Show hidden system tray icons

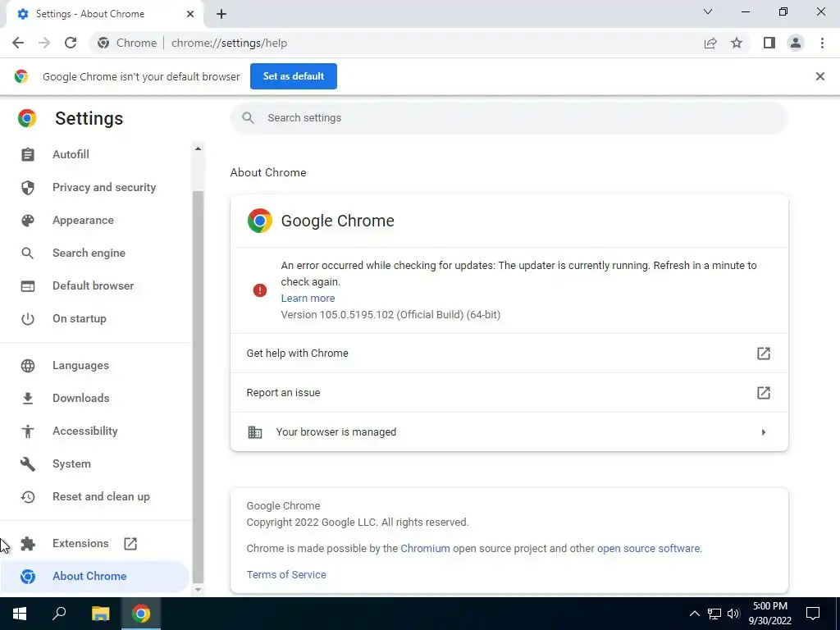point(694,614)
